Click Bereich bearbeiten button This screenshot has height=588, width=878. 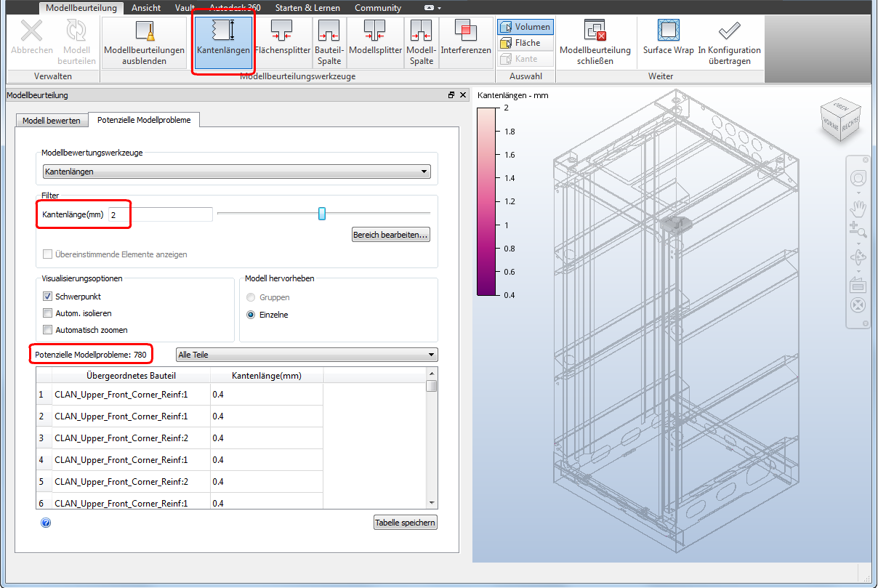[x=391, y=235]
